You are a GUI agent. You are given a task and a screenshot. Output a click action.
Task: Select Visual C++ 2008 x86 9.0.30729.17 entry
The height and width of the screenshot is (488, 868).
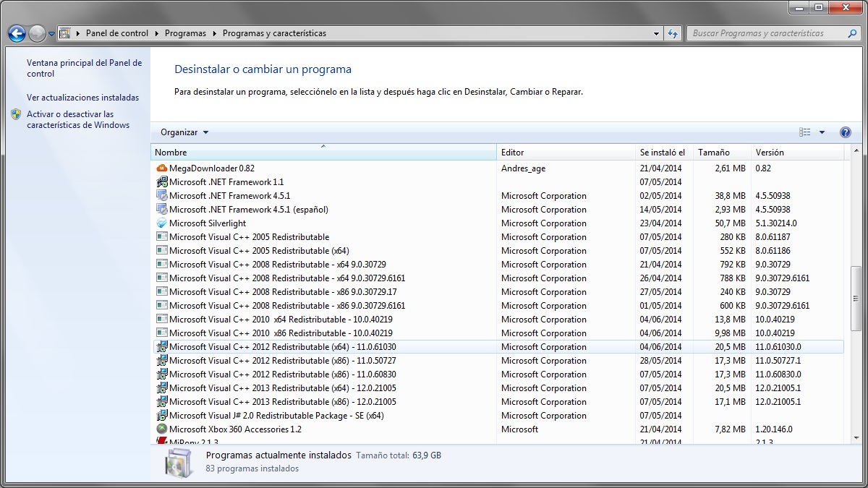tap(283, 292)
